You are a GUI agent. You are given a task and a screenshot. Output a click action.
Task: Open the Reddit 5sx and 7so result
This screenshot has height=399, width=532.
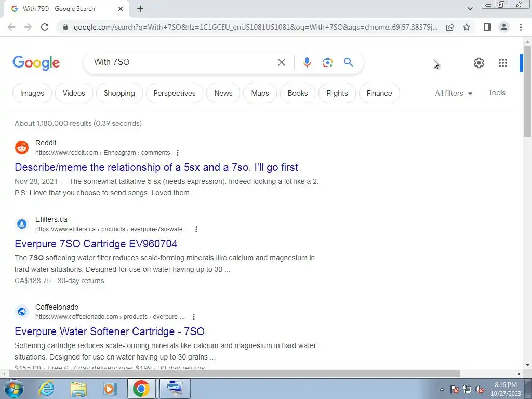click(156, 167)
